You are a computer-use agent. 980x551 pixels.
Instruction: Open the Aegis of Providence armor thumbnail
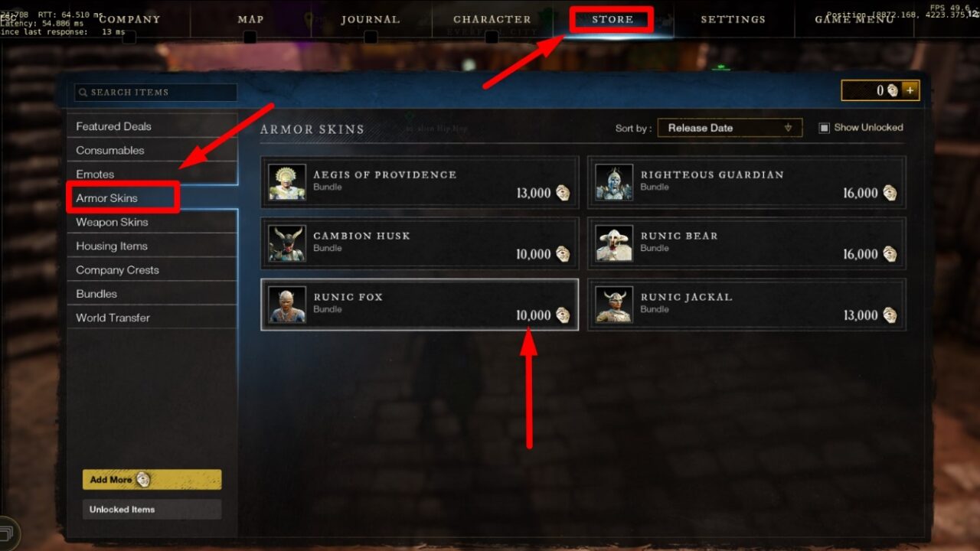[287, 182]
